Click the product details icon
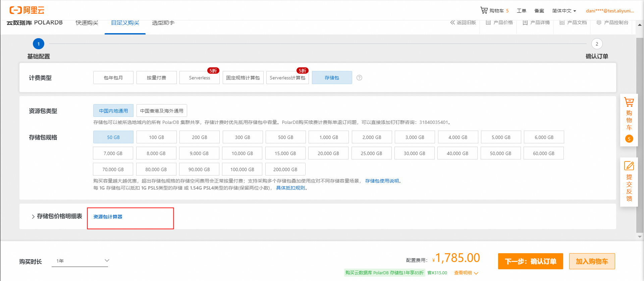This screenshot has width=644, height=281. pos(525,22)
